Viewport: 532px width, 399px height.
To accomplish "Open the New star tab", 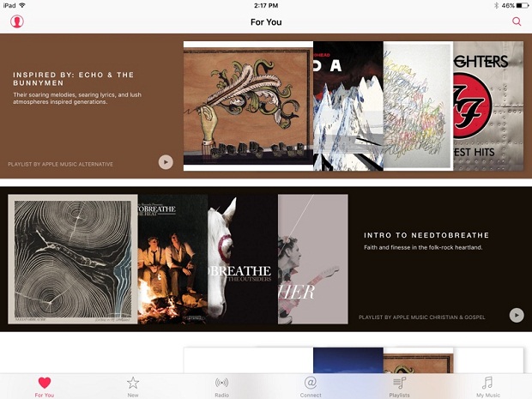I will (133, 387).
